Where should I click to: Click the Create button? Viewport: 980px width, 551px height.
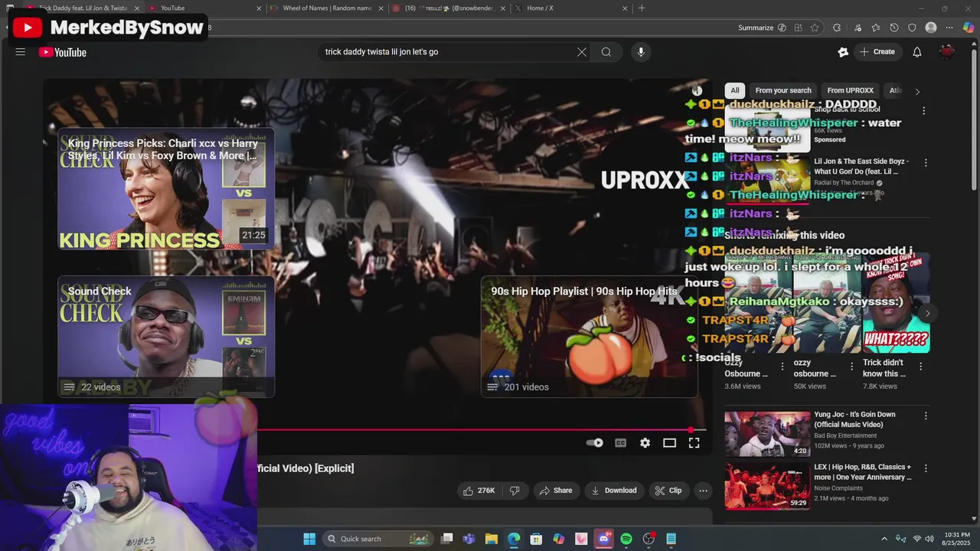click(877, 52)
